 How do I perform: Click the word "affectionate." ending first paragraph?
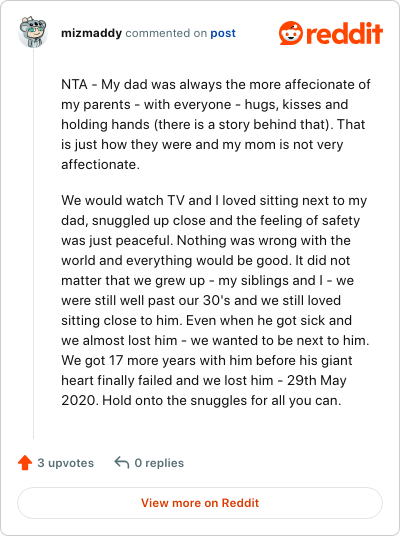click(x=101, y=164)
